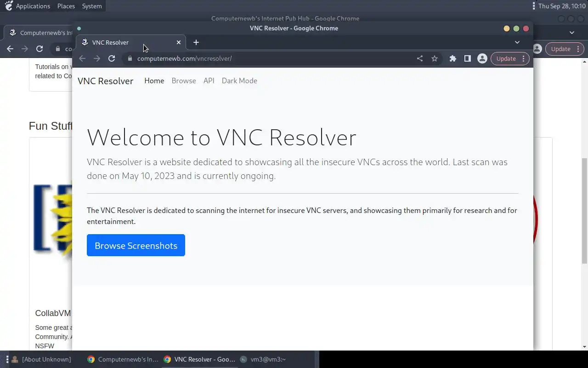Switch to About Unknown taskbar item

coord(41,359)
